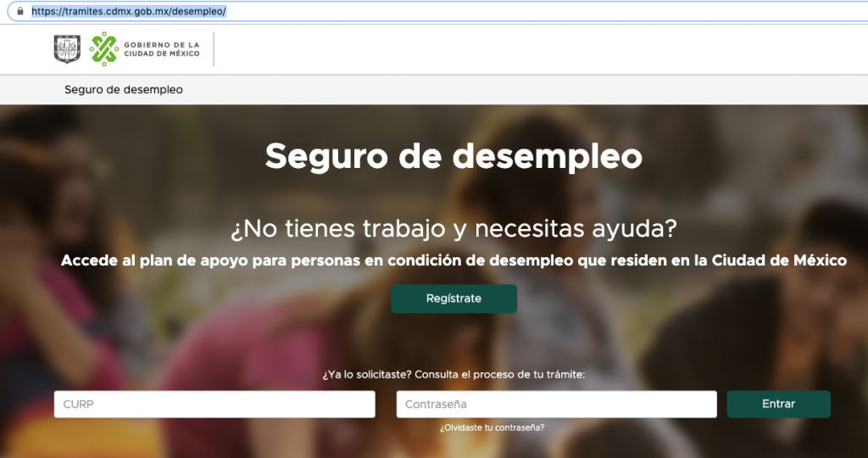Click the green CDMX government logo
This screenshot has width=868, height=458.
pyautogui.click(x=104, y=49)
